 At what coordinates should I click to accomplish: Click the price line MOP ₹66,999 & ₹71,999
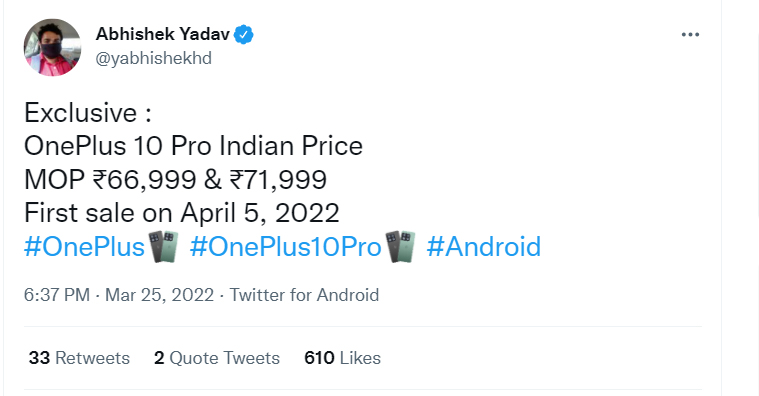176,179
